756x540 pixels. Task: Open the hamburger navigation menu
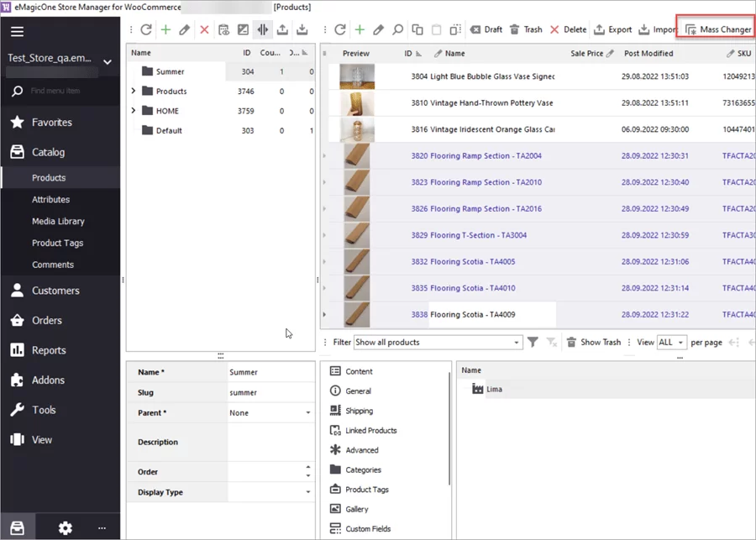[17, 29]
